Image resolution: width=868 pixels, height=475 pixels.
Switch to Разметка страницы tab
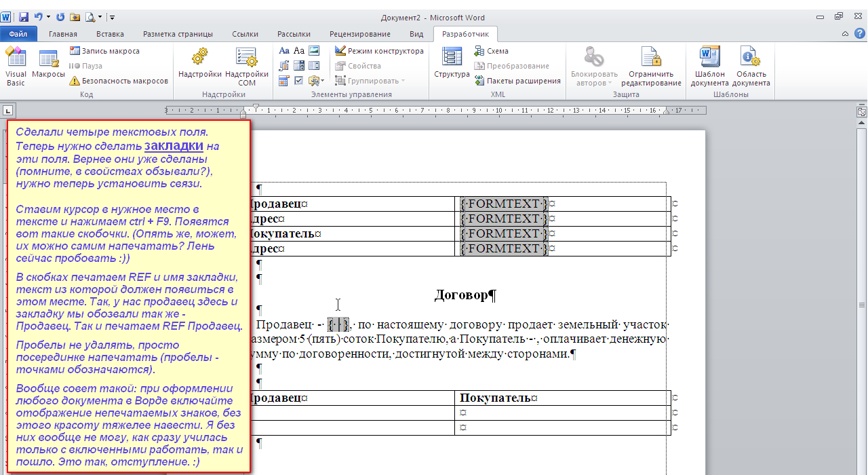point(178,34)
